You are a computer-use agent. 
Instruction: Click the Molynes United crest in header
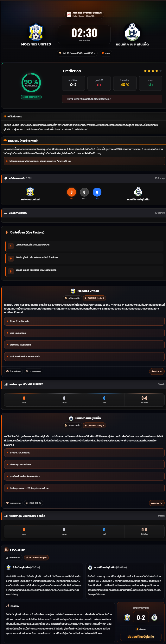point(36,32)
